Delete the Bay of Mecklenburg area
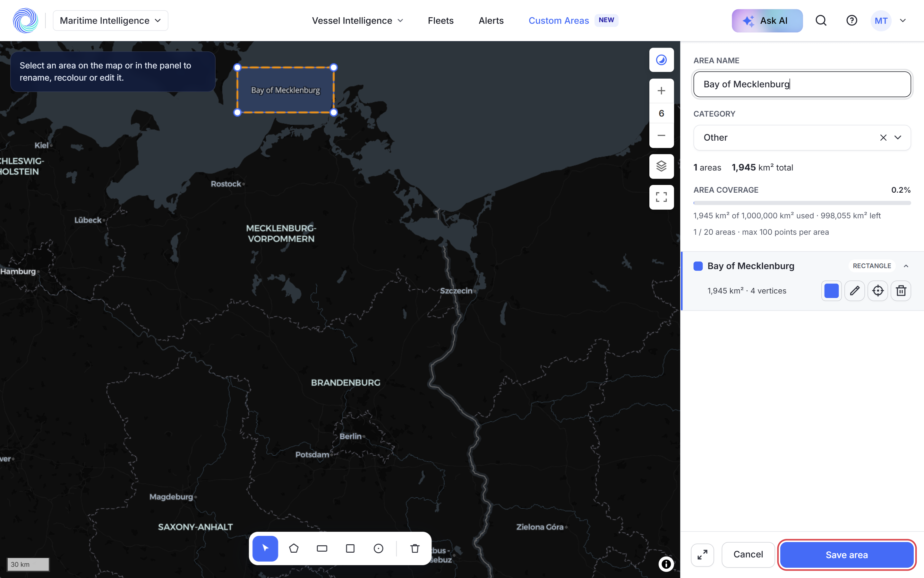The width and height of the screenshot is (924, 578). pyautogui.click(x=901, y=291)
